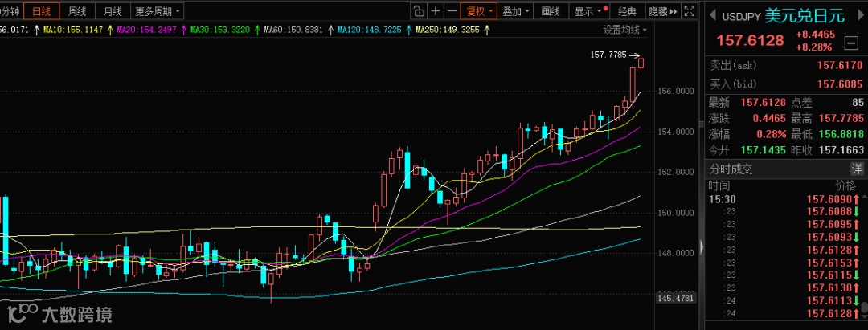Click tick price 157.6153
Viewport: 868px width, 330px height.
(829, 263)
